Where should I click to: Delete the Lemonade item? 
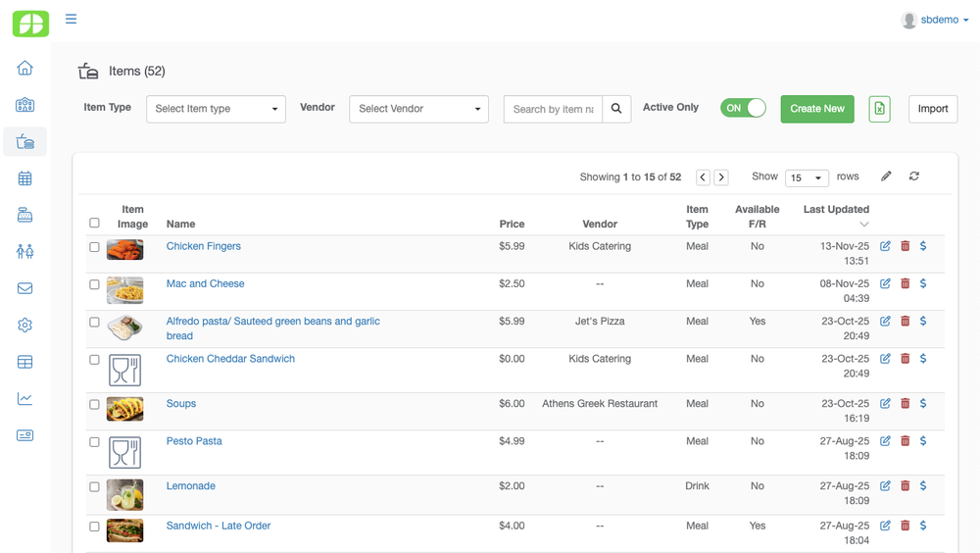[905, 486]
